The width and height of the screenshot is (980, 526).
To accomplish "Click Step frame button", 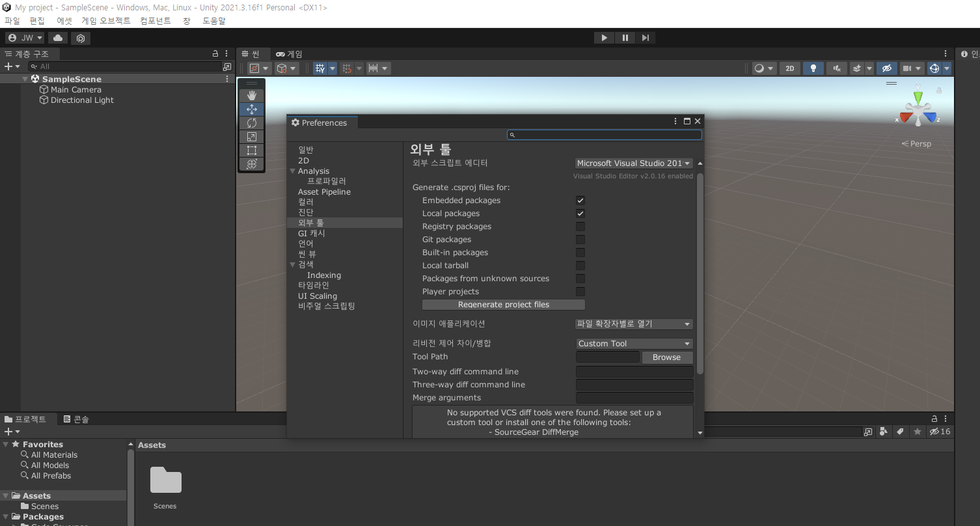I will click(645, 38).
